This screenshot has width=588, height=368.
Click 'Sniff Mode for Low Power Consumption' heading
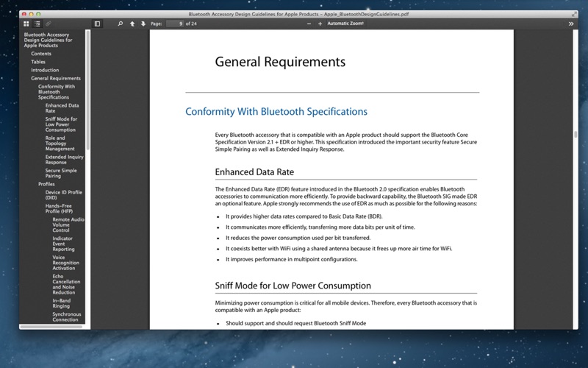click(293, 286)
